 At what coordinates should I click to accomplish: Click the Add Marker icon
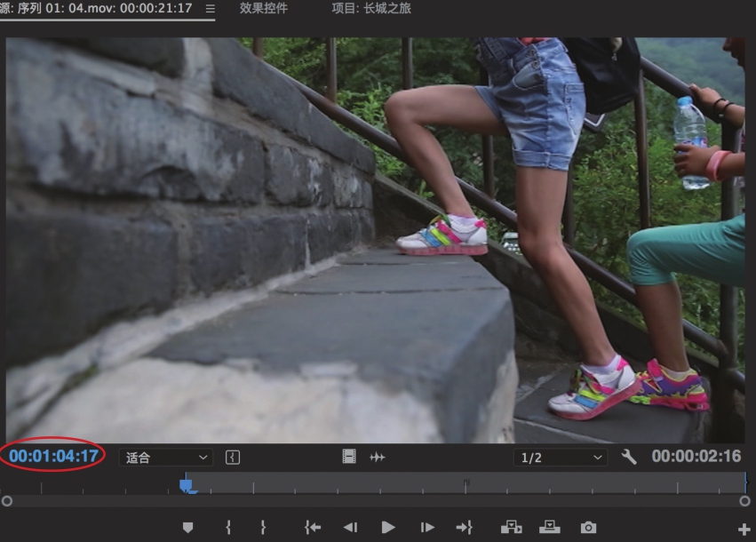click(187, 527)
